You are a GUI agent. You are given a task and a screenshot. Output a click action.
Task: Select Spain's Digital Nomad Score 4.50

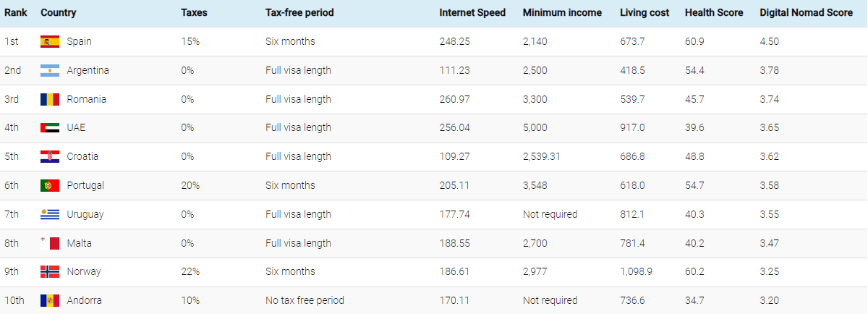(x=770, y=41)
